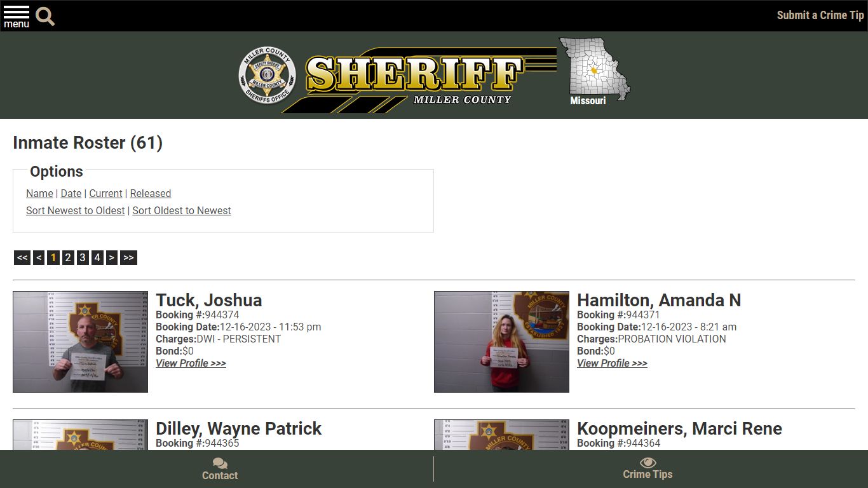The height and width of the screenshot is (488, 868).
Task: Select Sort Newest to Oldest
Action: click(x=76, y=210)
